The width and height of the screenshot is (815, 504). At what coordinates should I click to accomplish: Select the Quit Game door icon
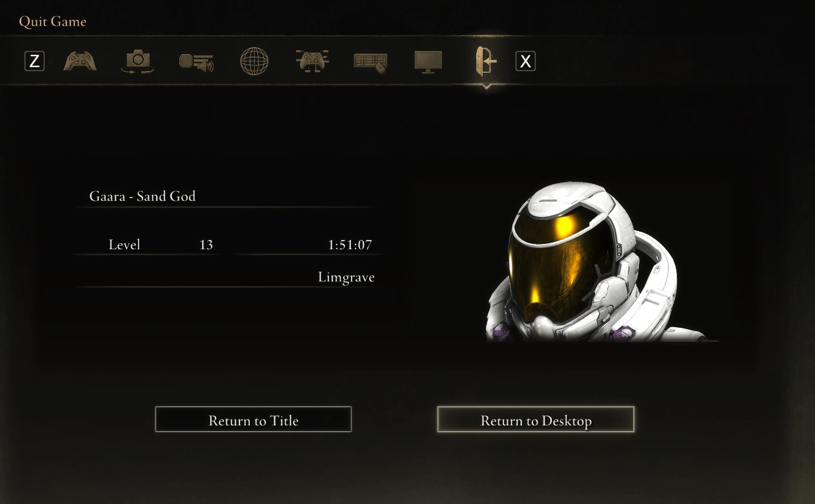486,61
